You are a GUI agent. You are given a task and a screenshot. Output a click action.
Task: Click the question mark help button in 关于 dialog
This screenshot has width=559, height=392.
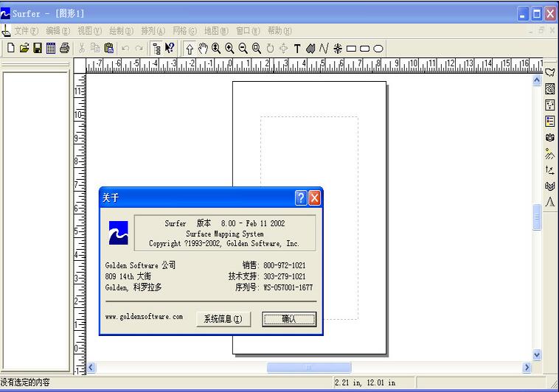click(x=301, y=197)
